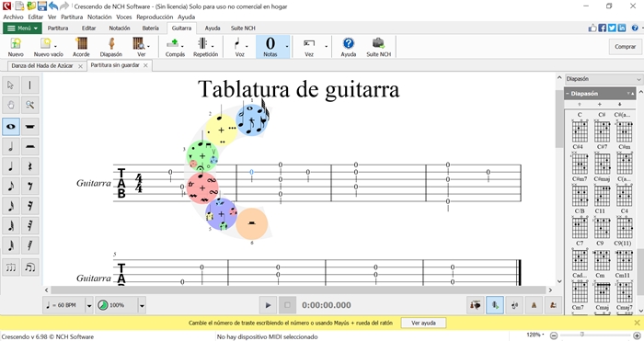The width and height of the screenshot is (644, 341).
Task: Click the LinkedIn share icon
Action: pos(622,28)
